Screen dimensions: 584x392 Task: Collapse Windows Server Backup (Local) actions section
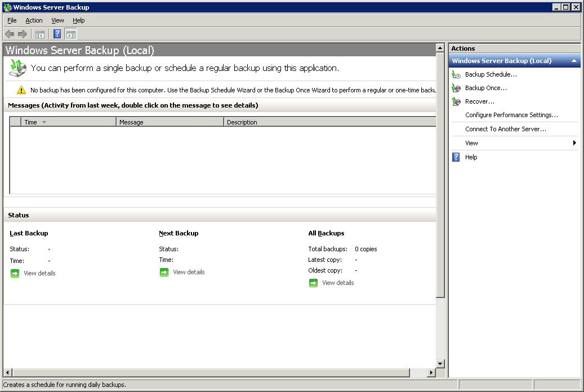[x=574, y=61]
